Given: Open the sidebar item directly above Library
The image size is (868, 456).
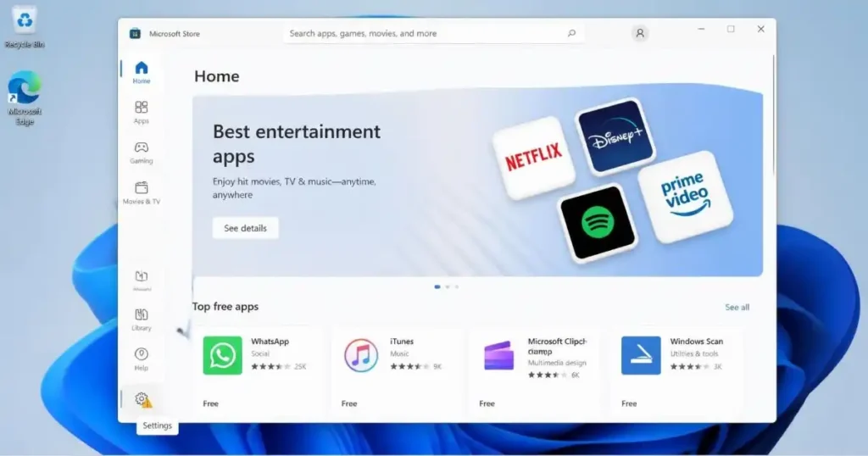Looking at the screenshot, I should (142, 280).
